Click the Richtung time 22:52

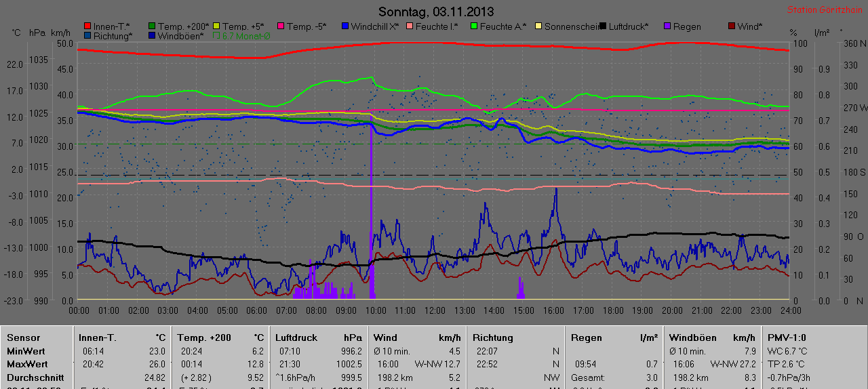coord(487,364)
